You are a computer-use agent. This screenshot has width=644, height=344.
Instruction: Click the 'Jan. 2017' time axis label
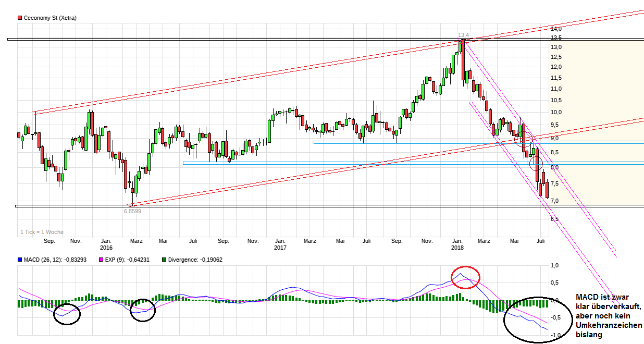(280, 244)
